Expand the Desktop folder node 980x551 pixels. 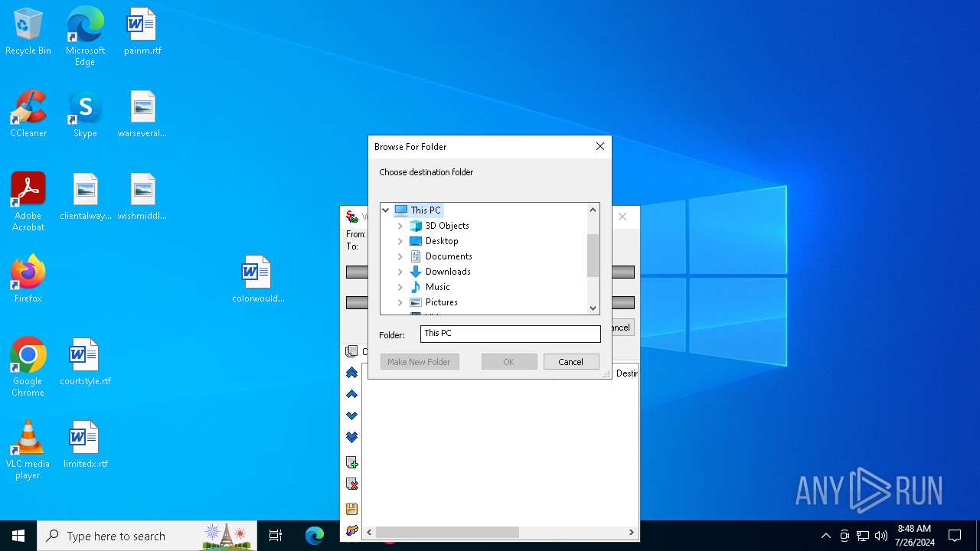coord(400,241)
